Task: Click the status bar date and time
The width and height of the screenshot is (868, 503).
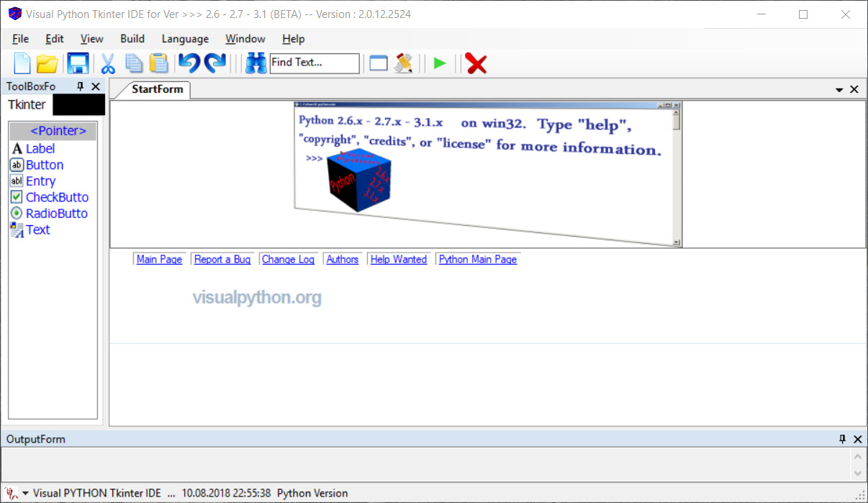Action: tap(226, 493)
